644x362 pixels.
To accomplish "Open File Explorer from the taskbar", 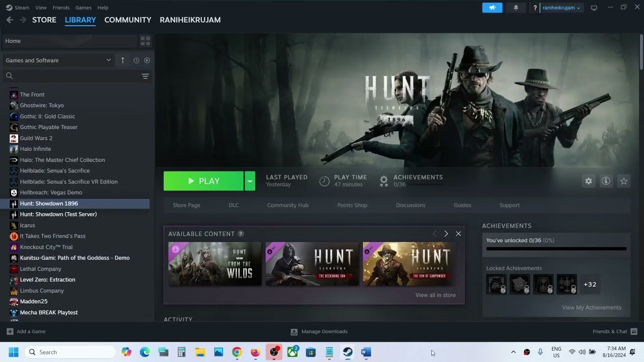I will click(x=200, y=352).
